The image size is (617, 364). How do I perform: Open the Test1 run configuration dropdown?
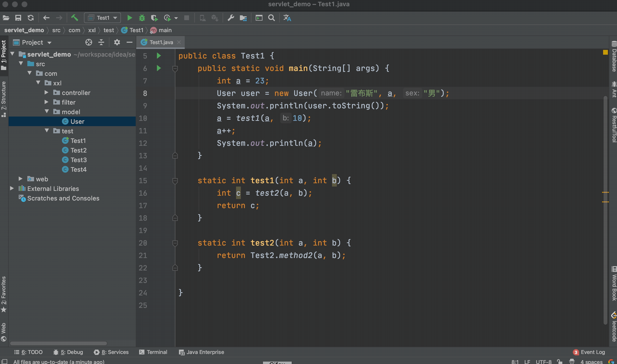[x=102, y=18]
